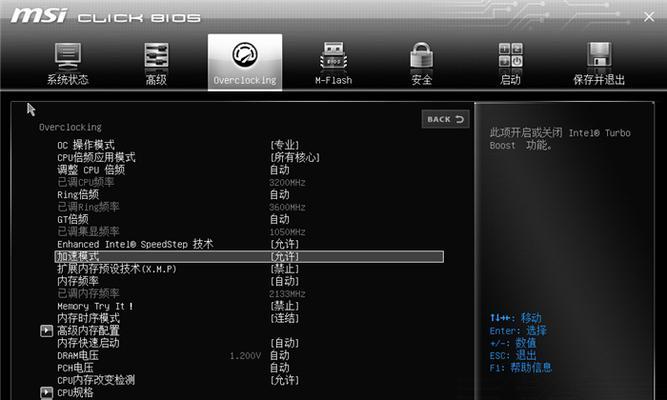The height and width of the screenshot is (400, 667).
Task: Edit GT倍频 value 自动
Action: tap(279, 219)
